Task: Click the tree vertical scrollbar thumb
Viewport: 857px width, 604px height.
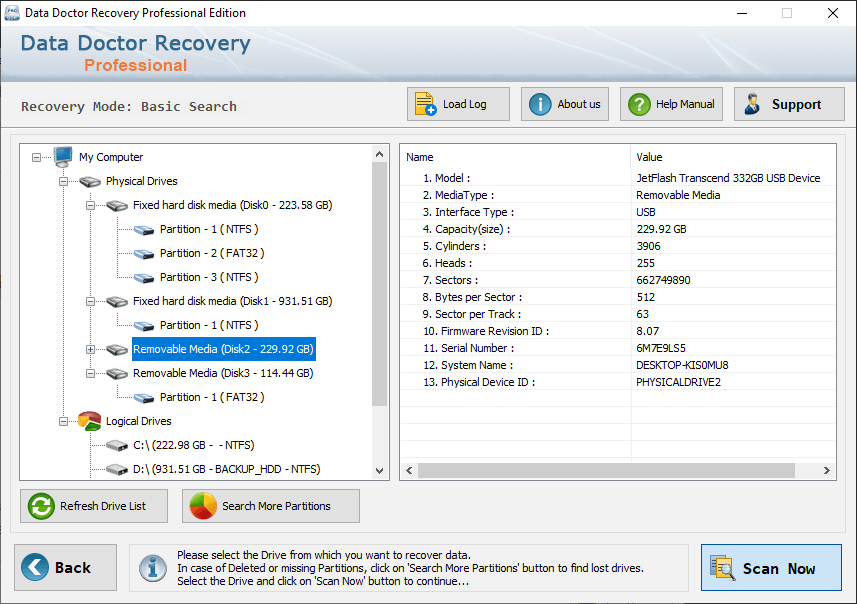Action: coord(380,284)
